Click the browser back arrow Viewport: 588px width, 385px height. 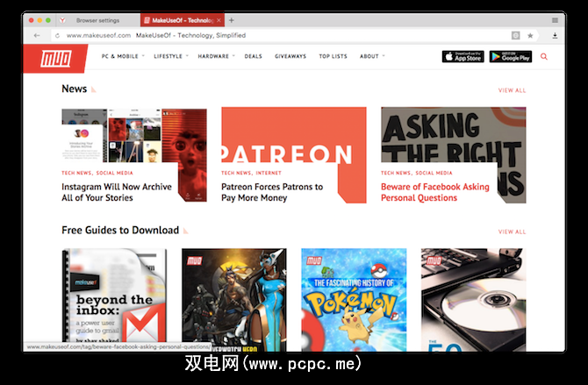(37, 36)
